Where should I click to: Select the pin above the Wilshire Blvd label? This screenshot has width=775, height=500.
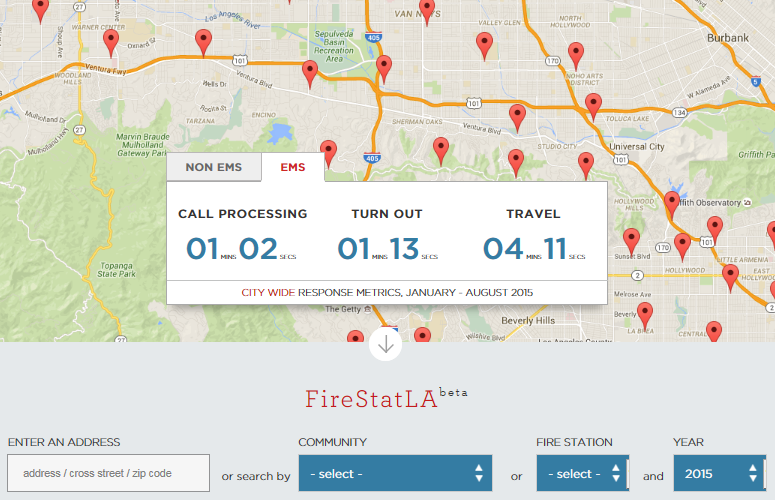click(422, 335)
